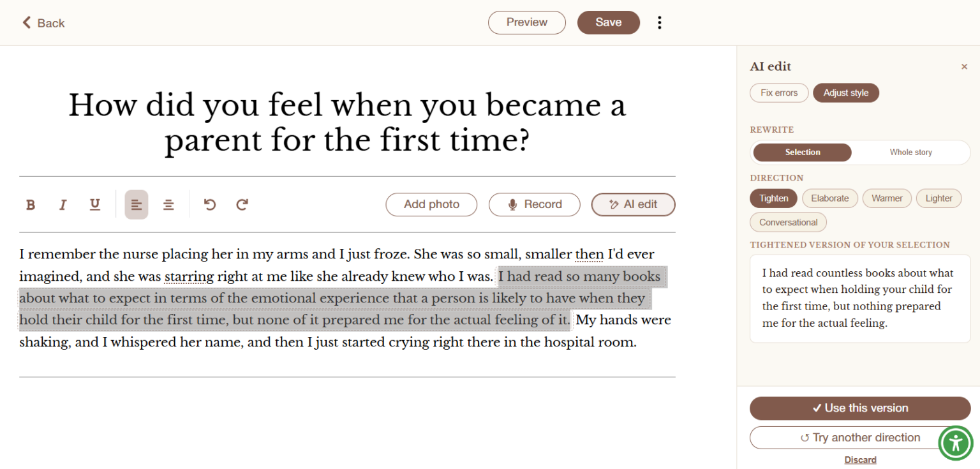
Task: Go Back to the previous page
Action: (x=43, y=23)
